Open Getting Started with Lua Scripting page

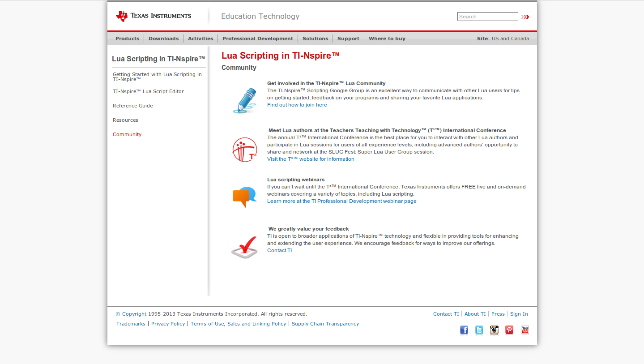pyautogui.click(x=157, y=77)
